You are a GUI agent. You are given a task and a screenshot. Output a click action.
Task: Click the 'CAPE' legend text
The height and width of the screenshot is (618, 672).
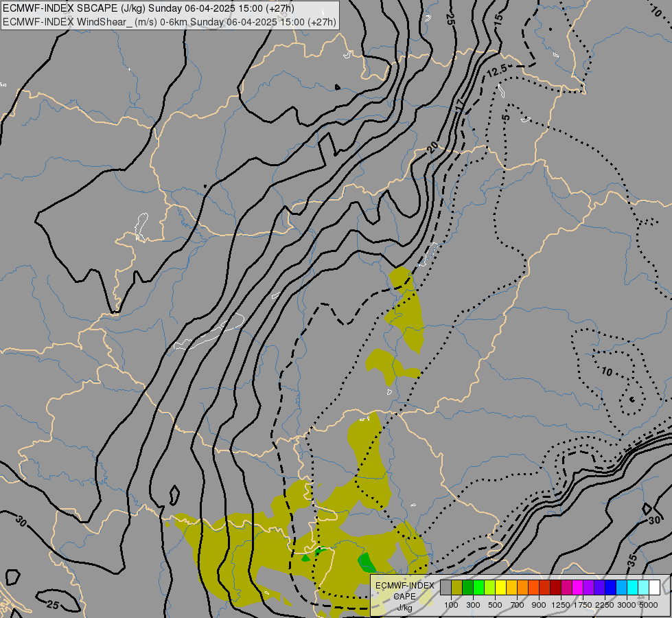(404, 597)
